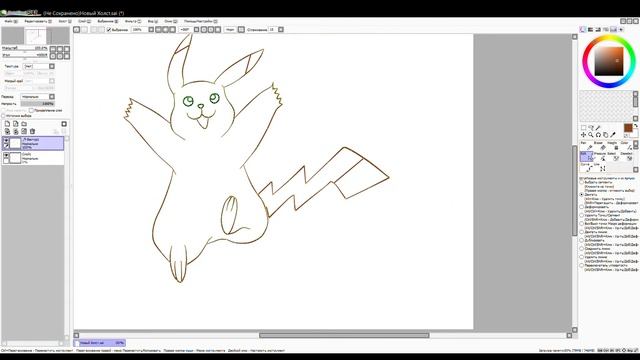Screen dimensions: 640x360
Task: Adjust the layer opacity Непрозр. slider
Action: (38, 104)
